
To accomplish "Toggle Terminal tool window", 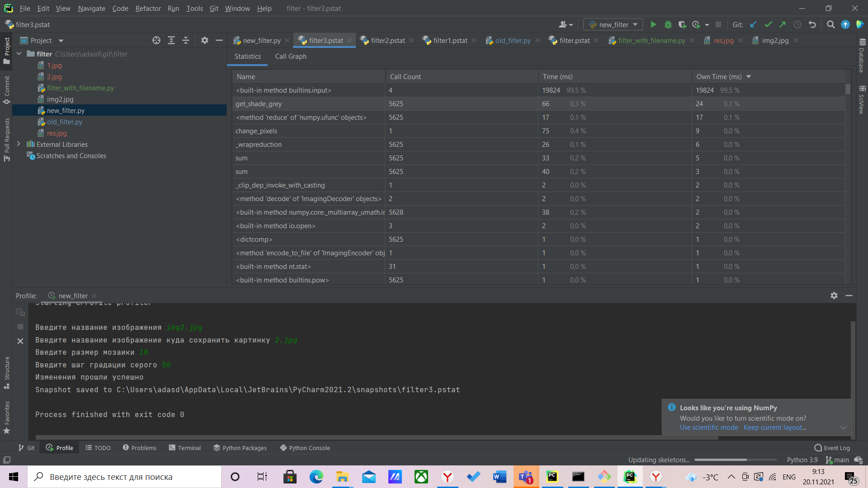I will pyautogui.click(x=184, y=448).
